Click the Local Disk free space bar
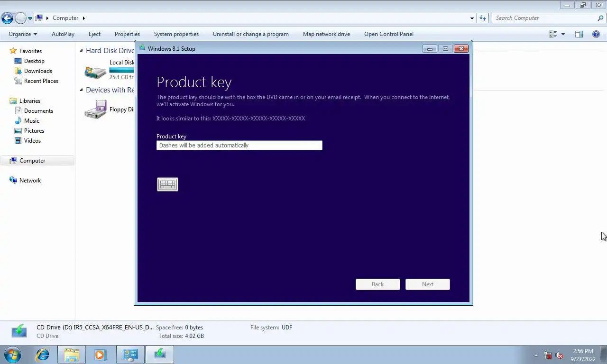This screenshot has width=607, height=364. (121, 70)
